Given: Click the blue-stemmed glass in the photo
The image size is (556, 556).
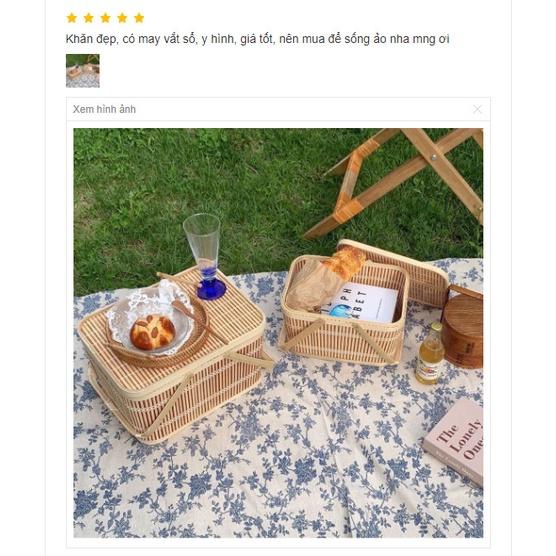Looking at the screenshot, I should (x=206, y=256).
